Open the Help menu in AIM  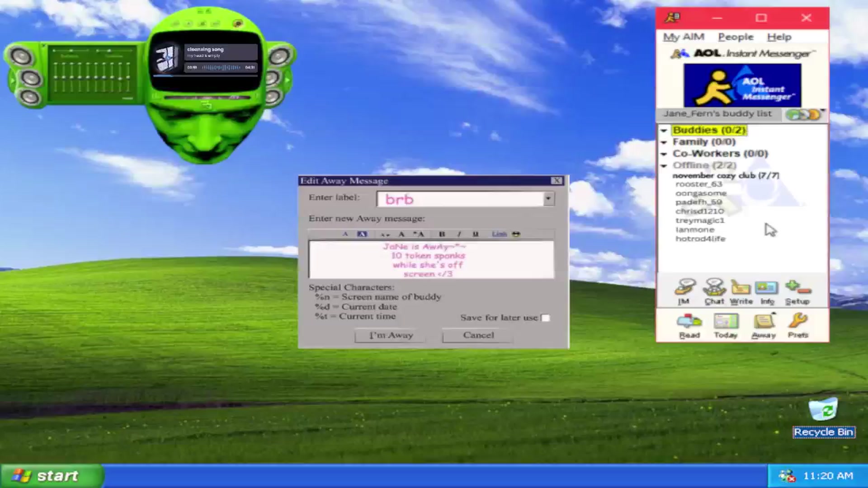[779, 37]
